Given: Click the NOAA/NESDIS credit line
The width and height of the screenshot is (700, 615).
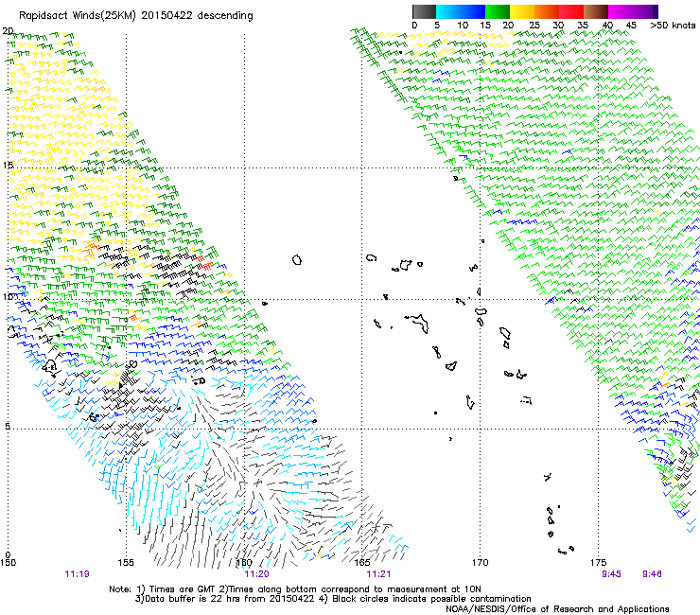Looking at the screenshot, I should 557,609.
